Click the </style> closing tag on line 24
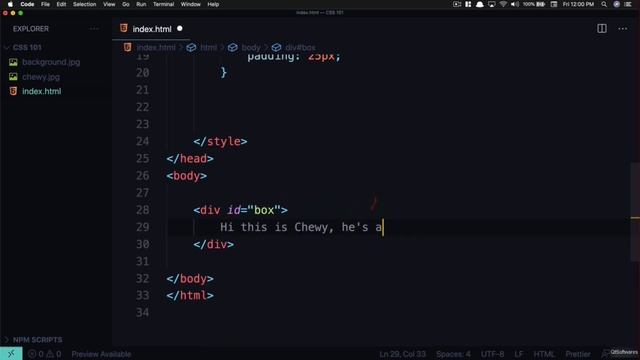The height and width of the screenshot is (360, 640). pos(220,141)
